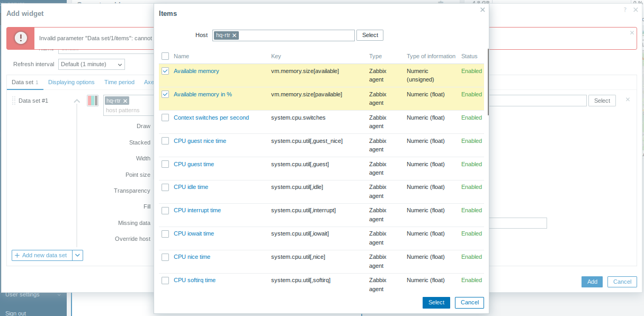The height and width of the screenshot is (316, 644).
Task: Confirm selection with blue Select button
Action: click(x=436, y=302)
